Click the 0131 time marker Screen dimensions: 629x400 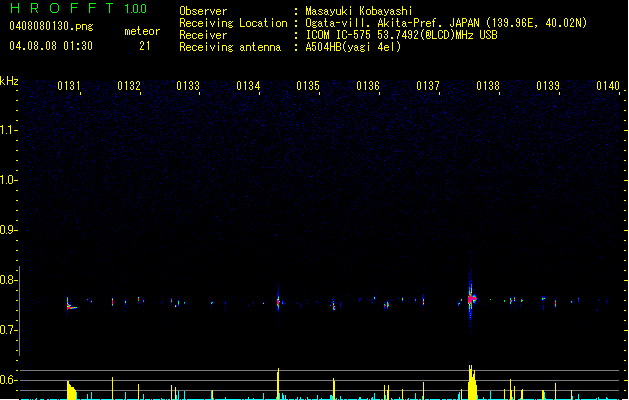69,86
